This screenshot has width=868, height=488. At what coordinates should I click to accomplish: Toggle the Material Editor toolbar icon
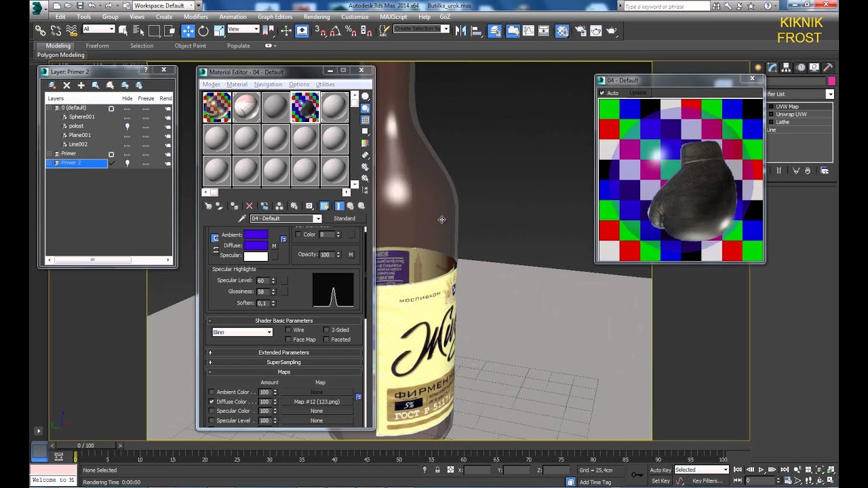tap(562, 30)
